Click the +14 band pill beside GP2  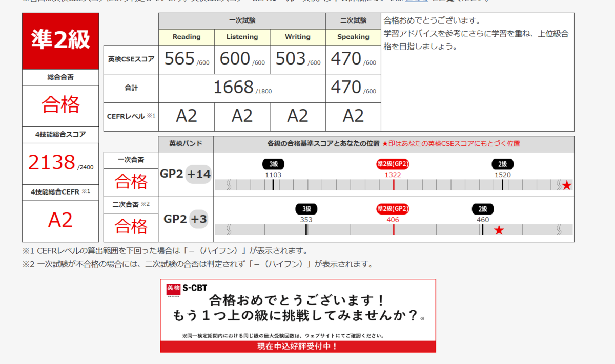[199, 174]
